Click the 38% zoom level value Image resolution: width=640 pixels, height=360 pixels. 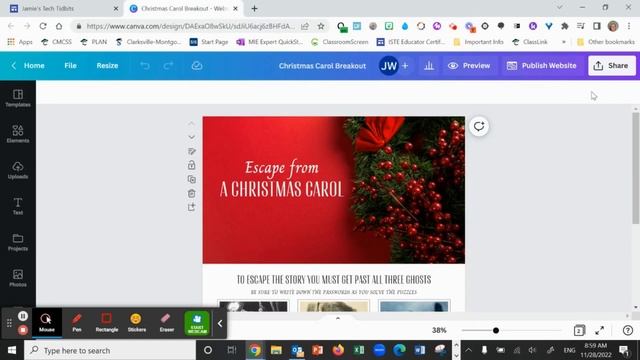(439, 330)
